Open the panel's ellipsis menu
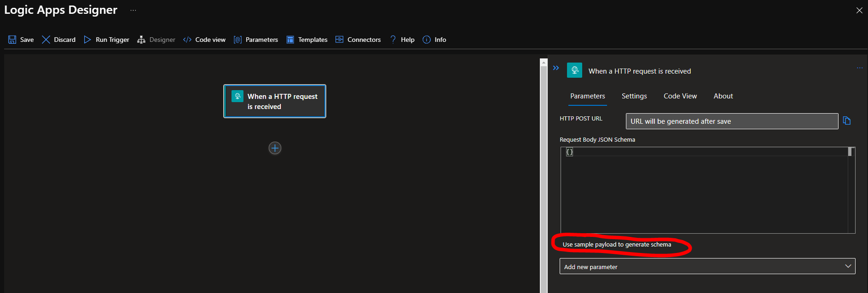This screenshot has width=868, height=293. point(860,68)
